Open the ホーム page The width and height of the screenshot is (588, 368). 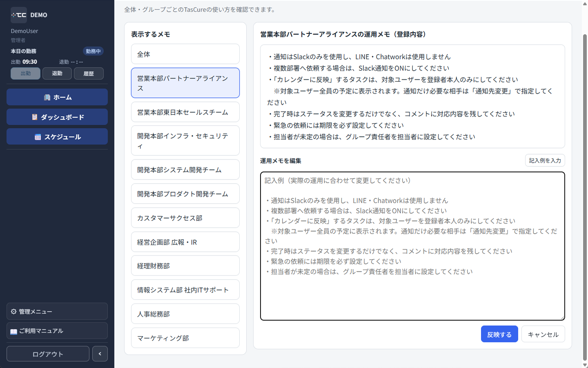pyautogui.click(x=57, y=97)
